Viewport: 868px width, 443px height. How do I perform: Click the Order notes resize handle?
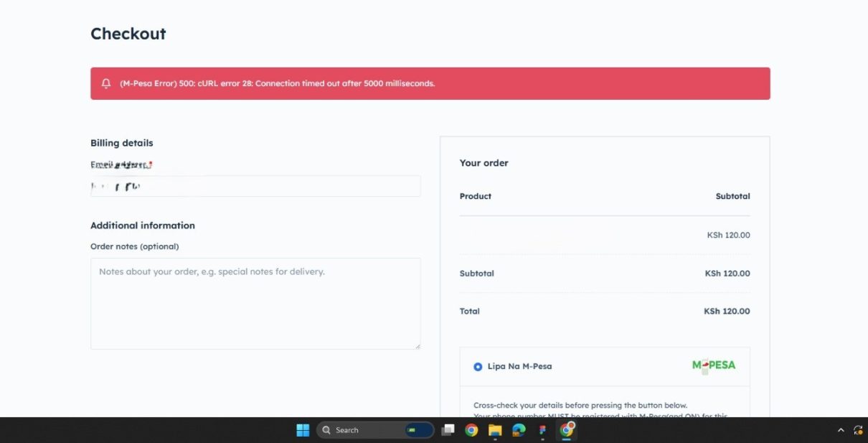(418, 346)
